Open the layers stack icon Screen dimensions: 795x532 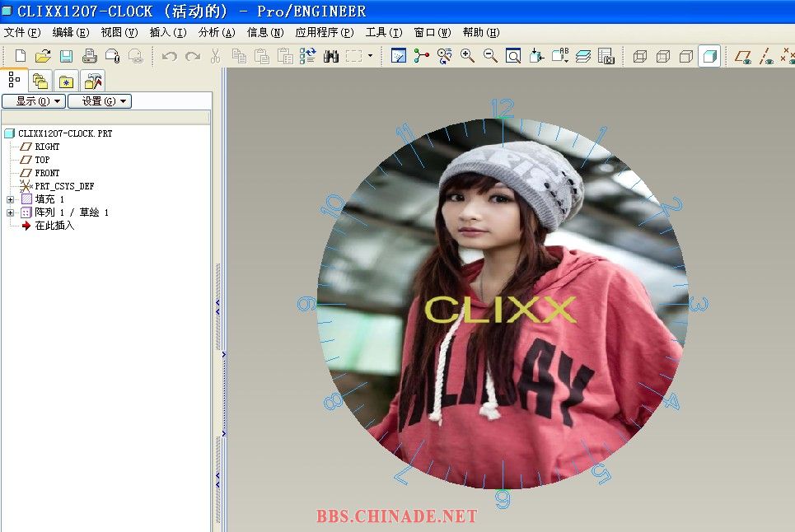click(x=583, y=56)
